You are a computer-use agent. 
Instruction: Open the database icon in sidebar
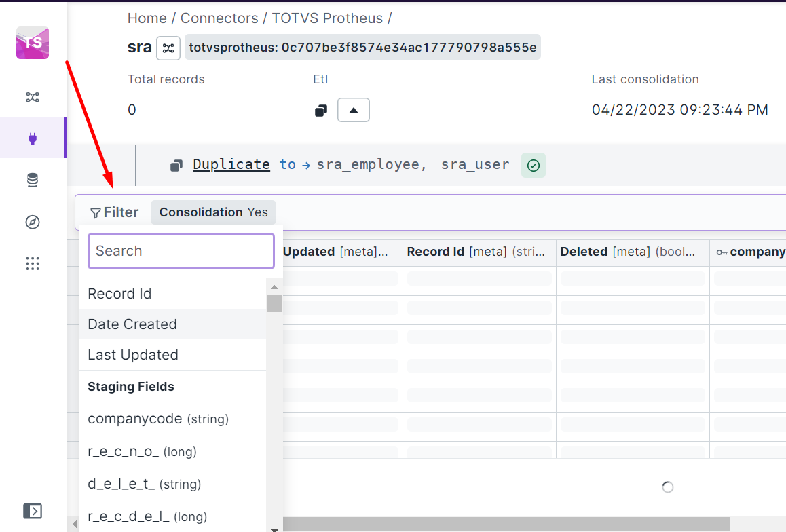pyautogui.click(x=33, y=180)
